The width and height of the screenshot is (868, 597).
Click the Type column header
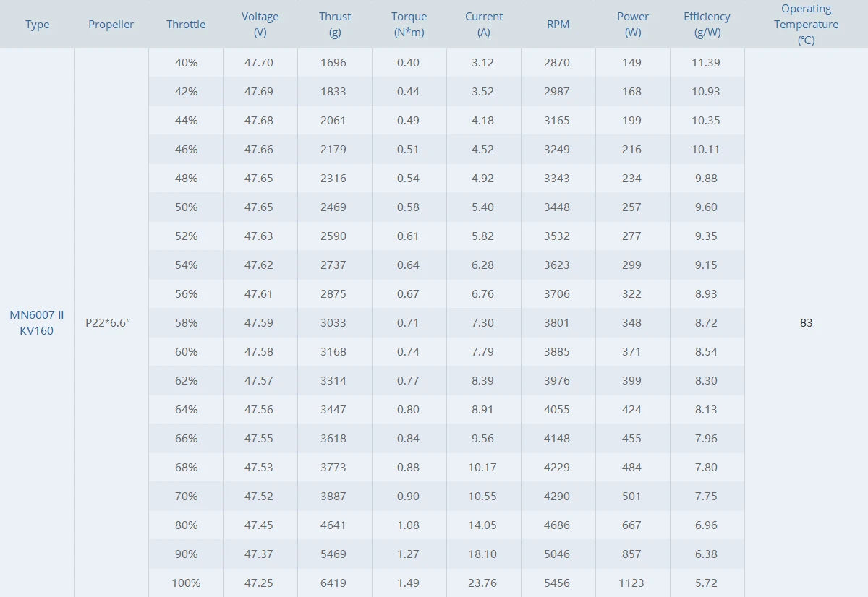pos(37,25)
